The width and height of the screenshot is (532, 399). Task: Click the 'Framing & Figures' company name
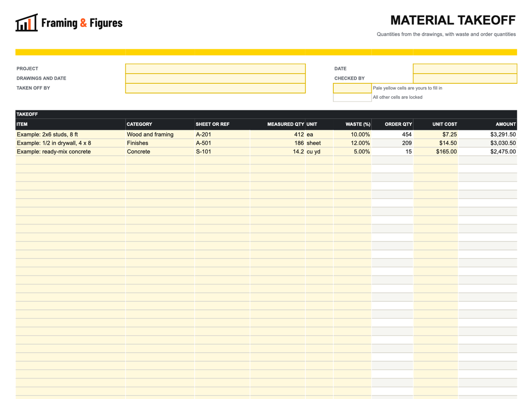82,23
